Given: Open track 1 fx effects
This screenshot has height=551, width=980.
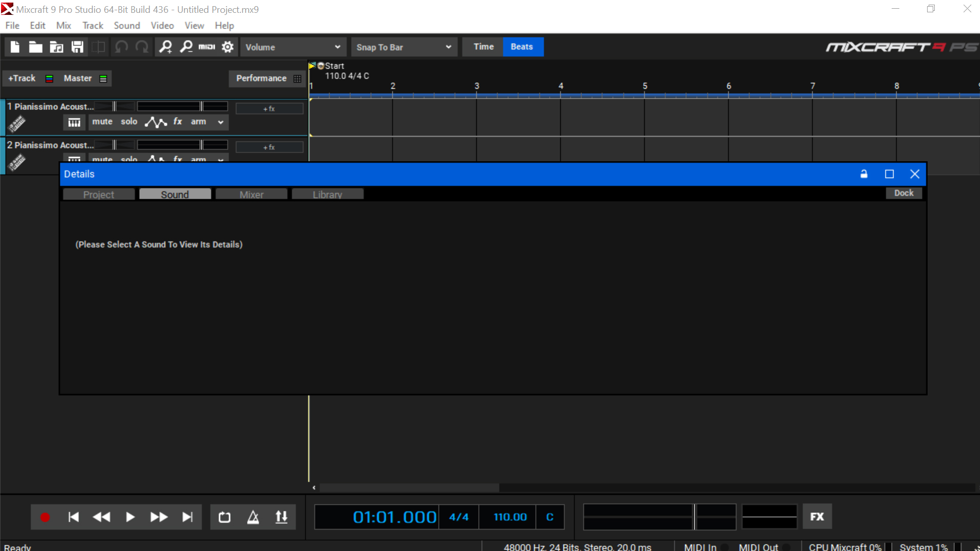Looking at the screenshot, I should point(178,122).
